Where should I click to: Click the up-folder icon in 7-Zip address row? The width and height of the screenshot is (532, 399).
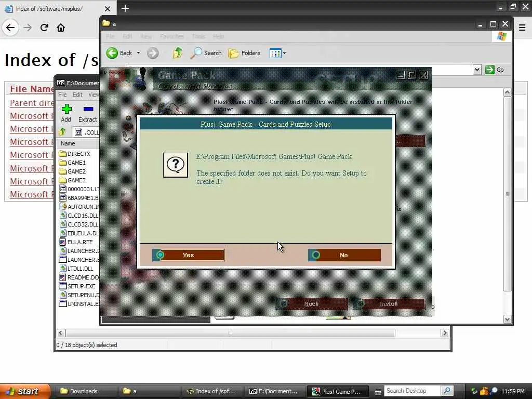pyautogui.click(x=62, y=132)
